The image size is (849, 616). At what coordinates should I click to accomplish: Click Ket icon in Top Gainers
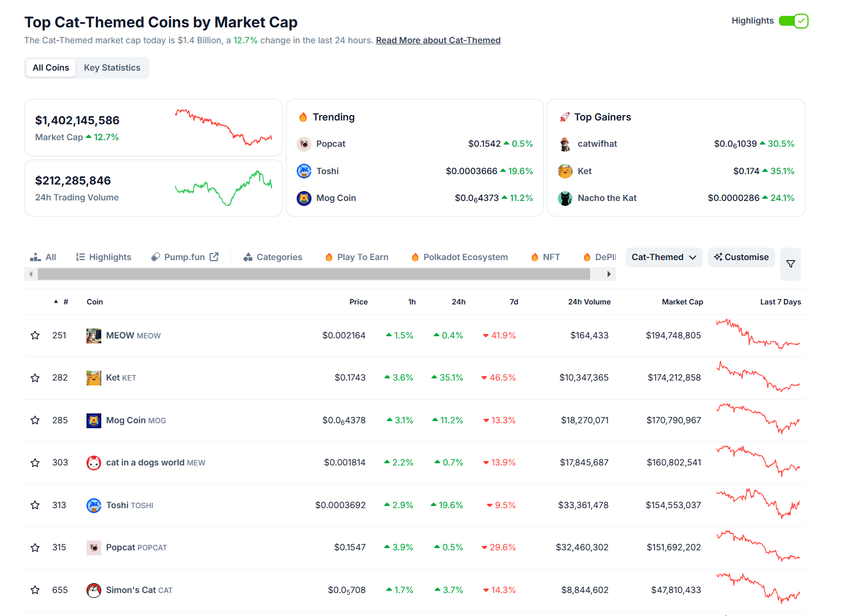[x=565, y=171]
